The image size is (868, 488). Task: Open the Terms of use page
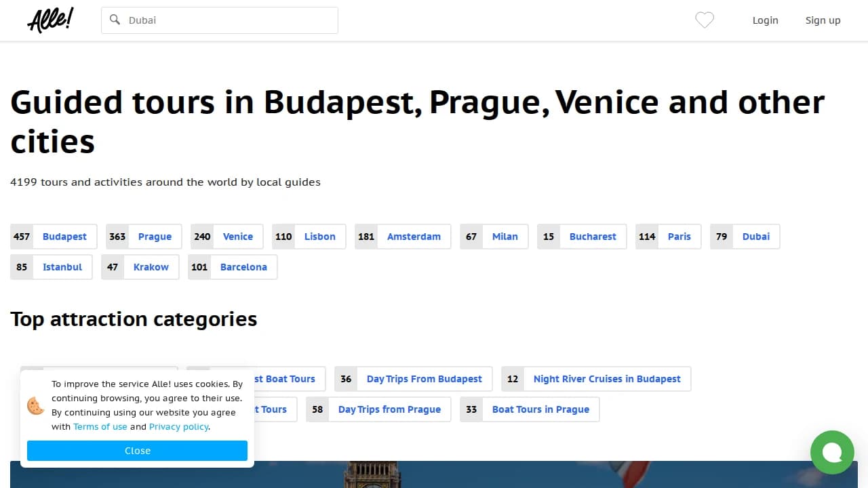click(100, 426)
